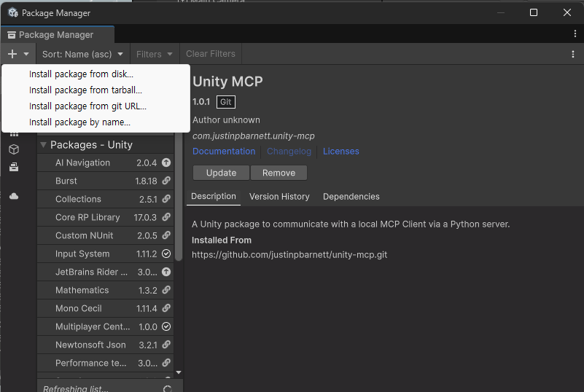Click package list scrollbar thumb
584x392 pixels.
179,197
